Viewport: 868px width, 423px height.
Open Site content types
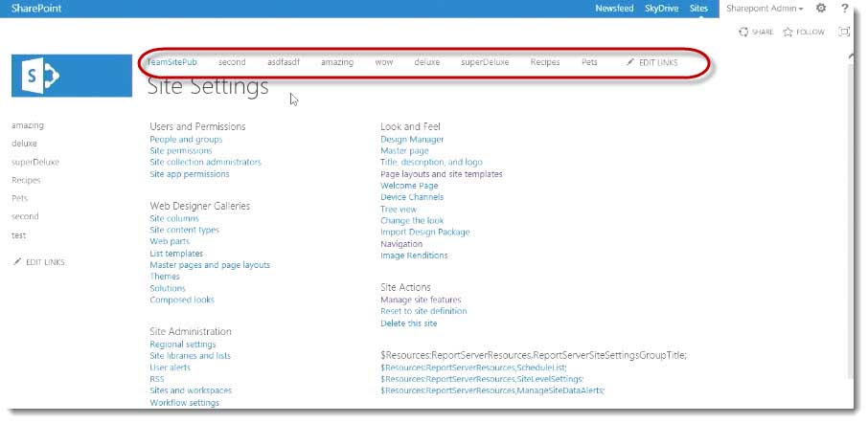tap(184, 230)
